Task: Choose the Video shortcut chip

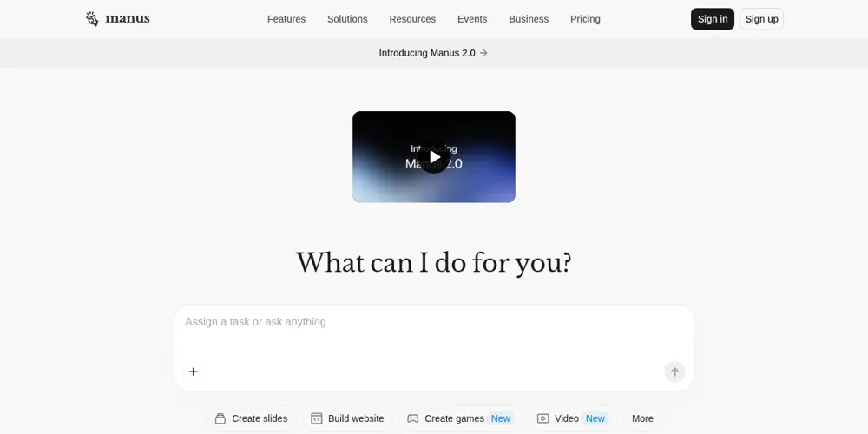Action: tap(572, 418)
